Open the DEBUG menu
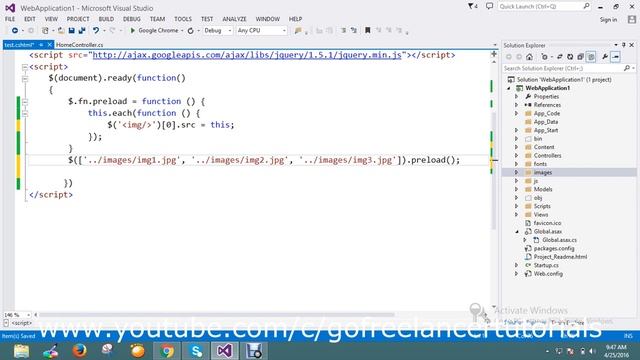The height and width of the screenshot is (360, 640). [x=132, y=19]
